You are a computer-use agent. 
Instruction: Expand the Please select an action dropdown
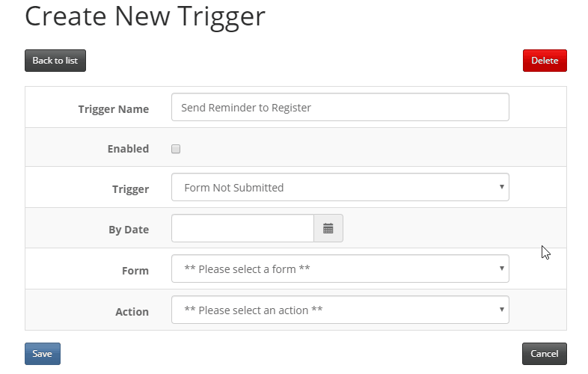click(x=340, y=310)
